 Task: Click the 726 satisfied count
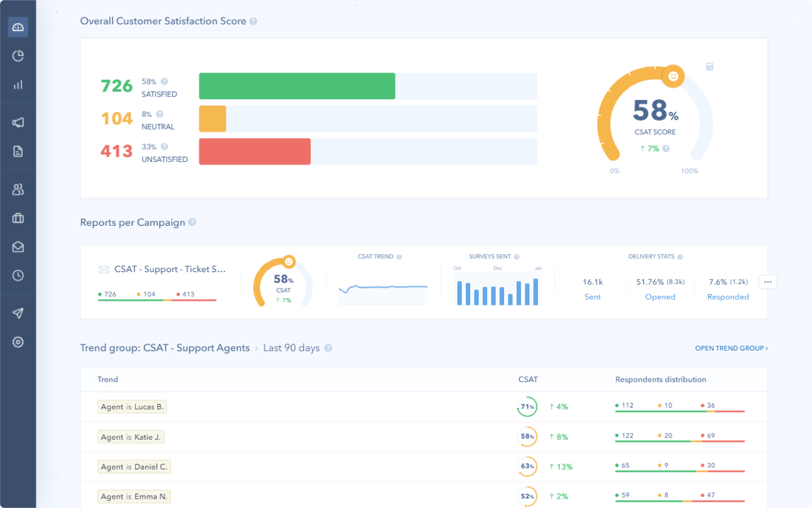[117, 86]
